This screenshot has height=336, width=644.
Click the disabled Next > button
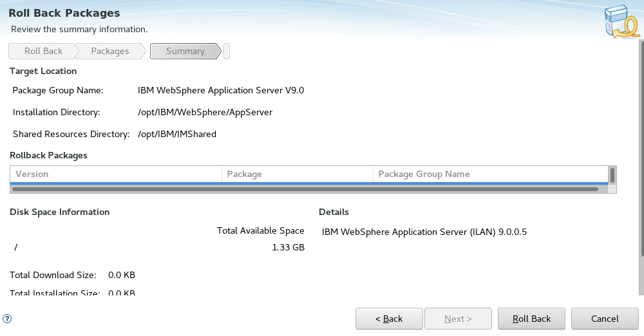[x=458, y=319]
